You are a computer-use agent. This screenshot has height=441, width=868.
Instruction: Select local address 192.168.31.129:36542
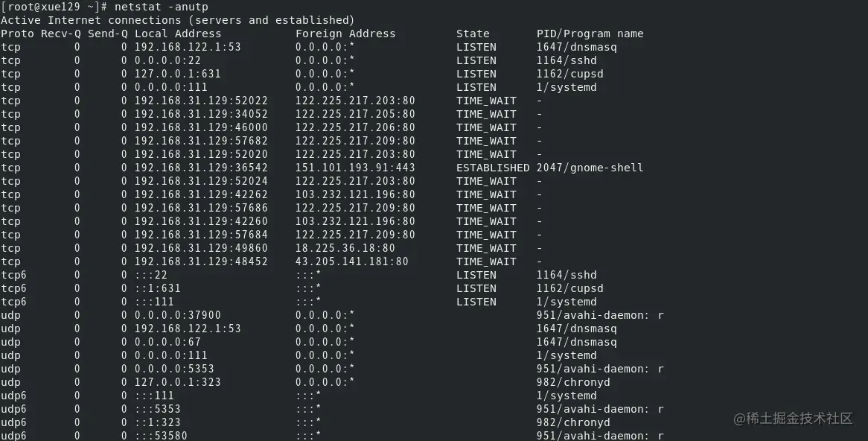[201, 168]
